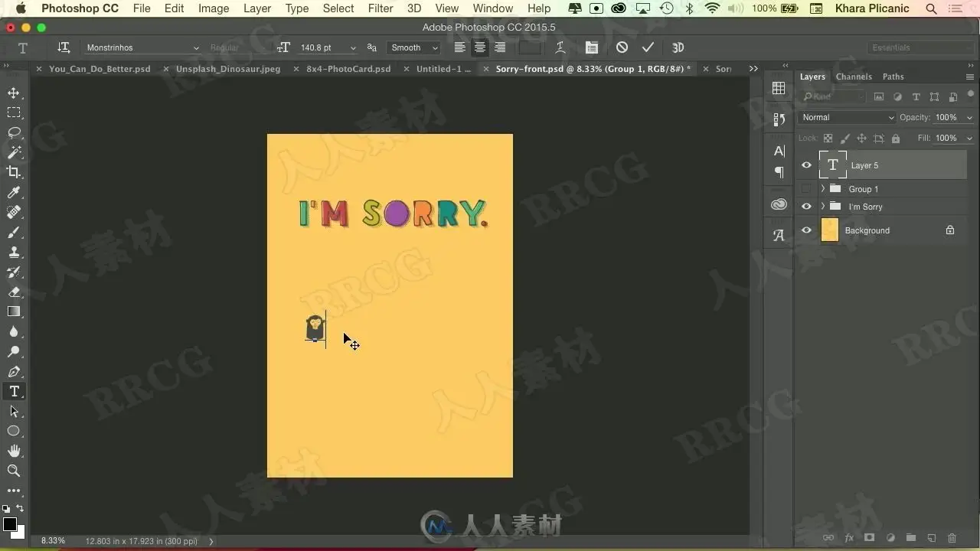Select the Gradient tool
This screenshot has width=980, height=551.
[14, 311]
